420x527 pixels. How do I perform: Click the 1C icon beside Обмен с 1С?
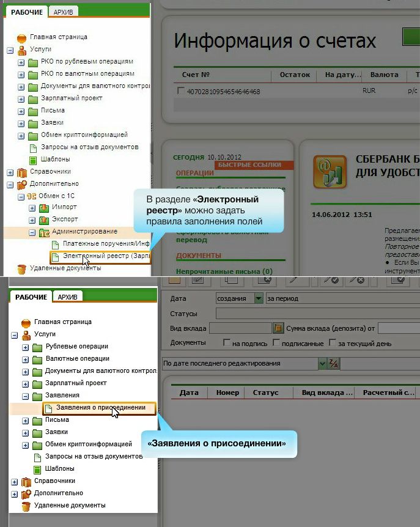pyautogui.click(x=33, y=196)
